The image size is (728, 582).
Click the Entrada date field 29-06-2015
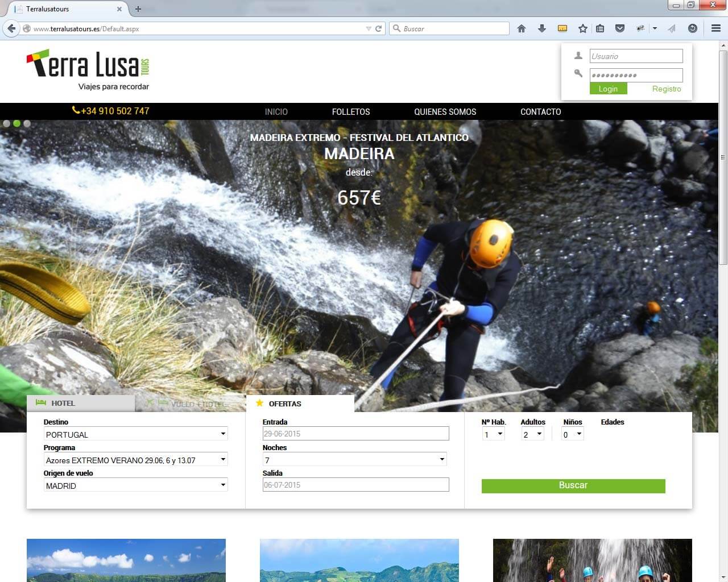pyautogui.click(x=356, y=434)
